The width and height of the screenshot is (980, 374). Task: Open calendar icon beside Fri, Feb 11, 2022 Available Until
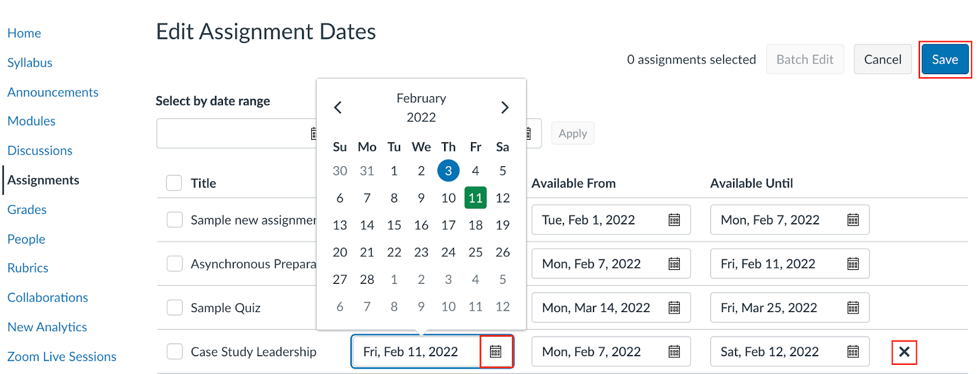point(853,264)
